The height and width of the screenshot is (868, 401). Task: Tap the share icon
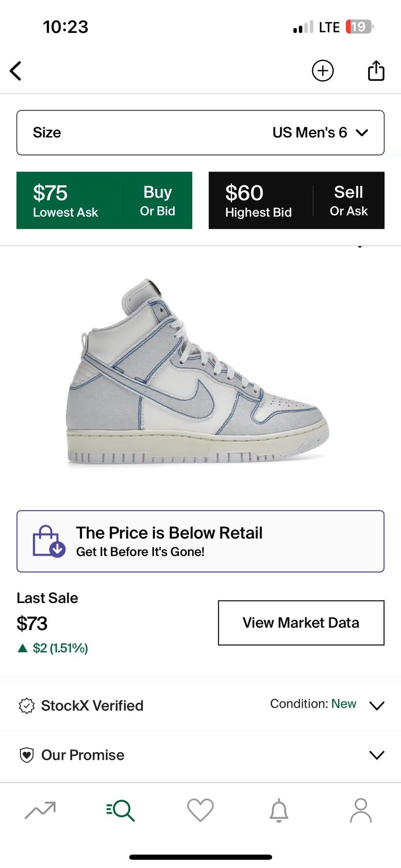coord(376,71)
